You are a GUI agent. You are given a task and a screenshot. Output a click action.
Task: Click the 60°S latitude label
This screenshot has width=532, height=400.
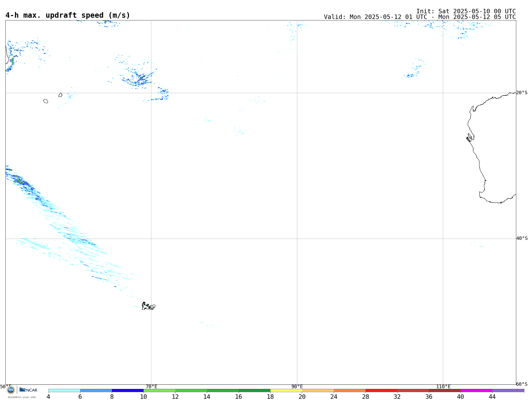tap(522, 384)
